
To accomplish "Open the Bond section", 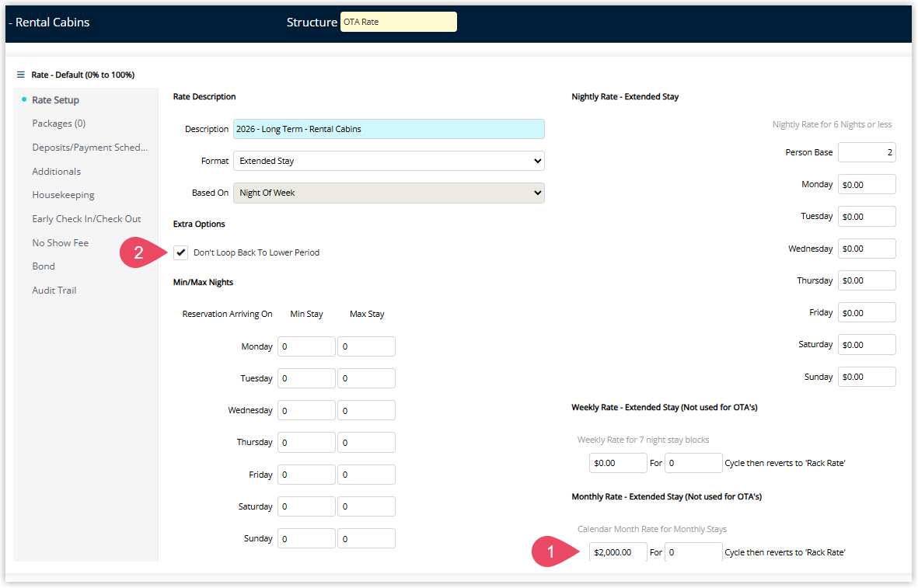I will pos(44,266).
